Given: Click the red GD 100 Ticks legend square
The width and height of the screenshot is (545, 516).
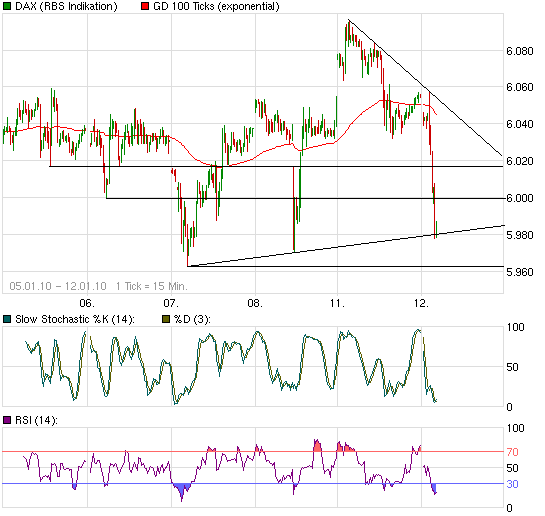Looking at the screenshot, I should coord(145,6).
